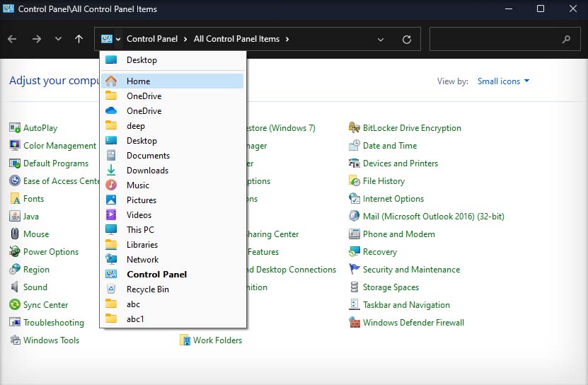Select the abc folder in dropdown

[x=173, y=304]
